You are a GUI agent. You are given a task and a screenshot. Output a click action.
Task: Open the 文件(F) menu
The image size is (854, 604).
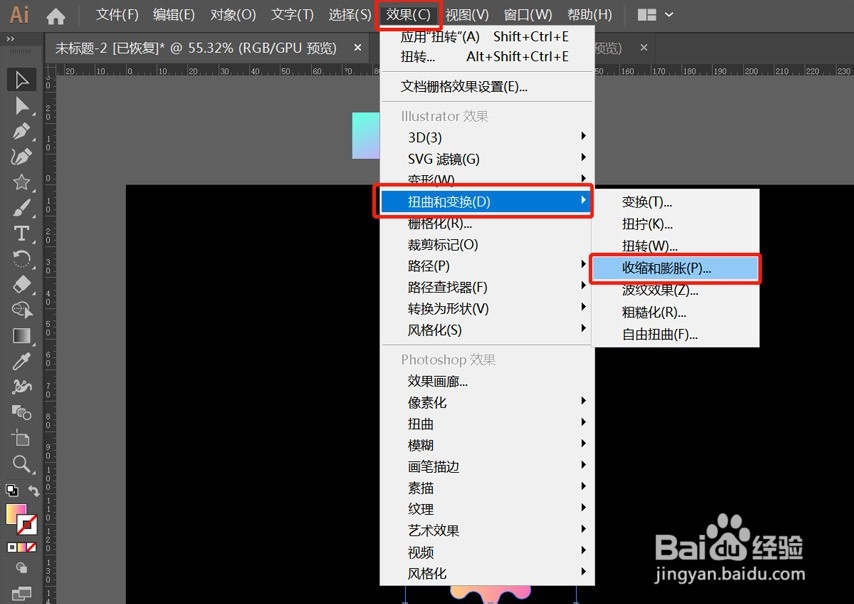point(117,15)
